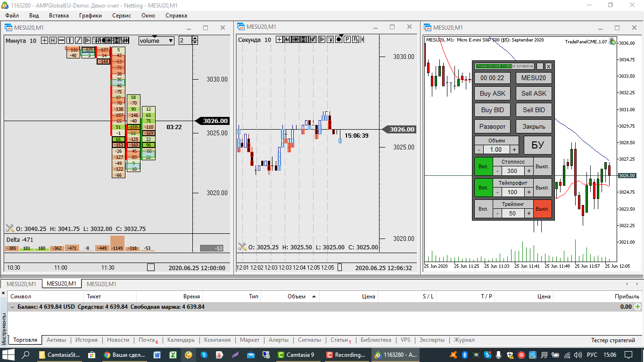The width and height of the screenshot is (644, 362).
Task: Open Excel from the taskbar
Action: 173,354
